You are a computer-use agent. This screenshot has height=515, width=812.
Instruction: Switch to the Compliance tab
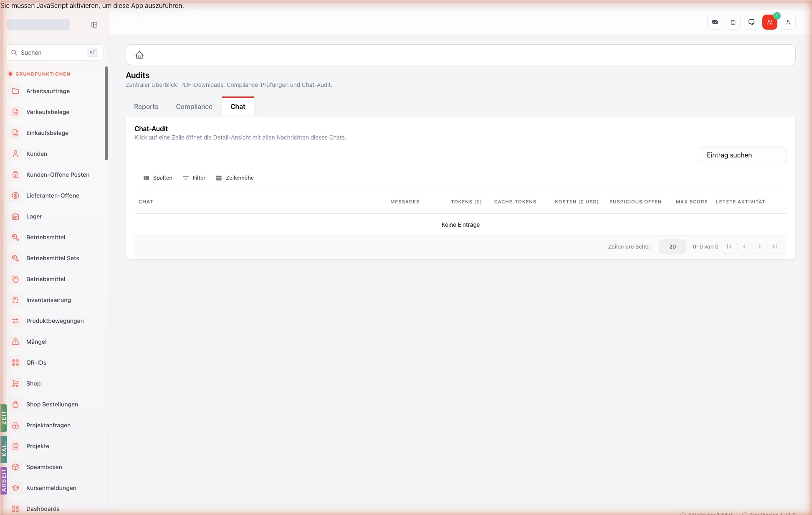(x=194, y=107)
